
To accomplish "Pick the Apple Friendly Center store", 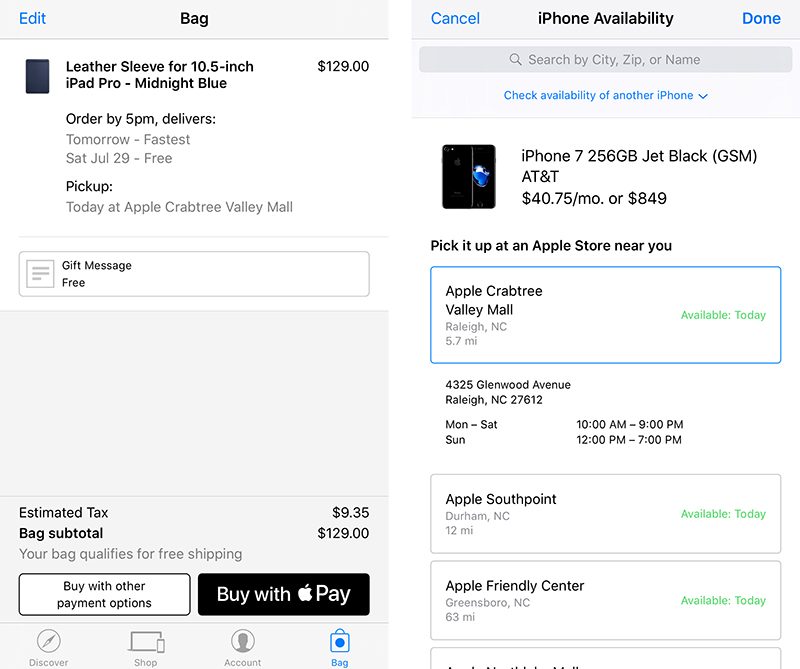I will click(605, 600).
